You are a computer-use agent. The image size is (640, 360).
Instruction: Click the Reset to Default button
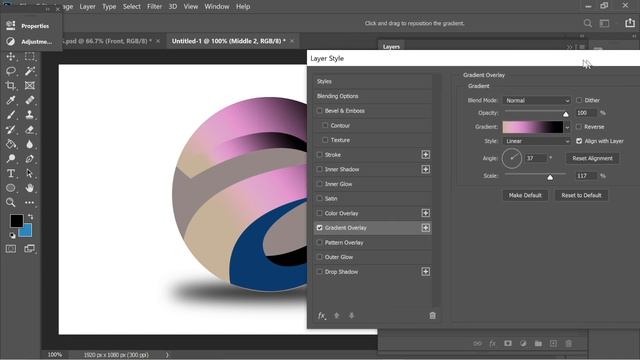(x=581, y=196)
